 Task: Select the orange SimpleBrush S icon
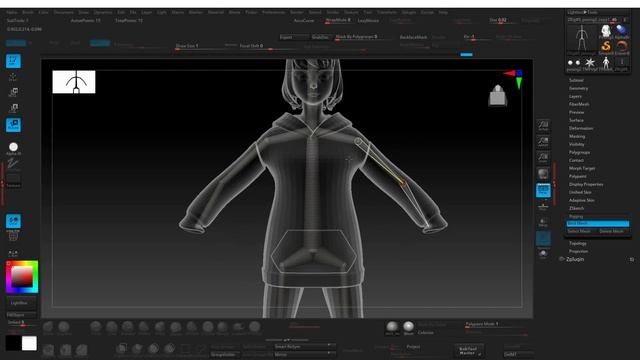[x=606, y=46]
